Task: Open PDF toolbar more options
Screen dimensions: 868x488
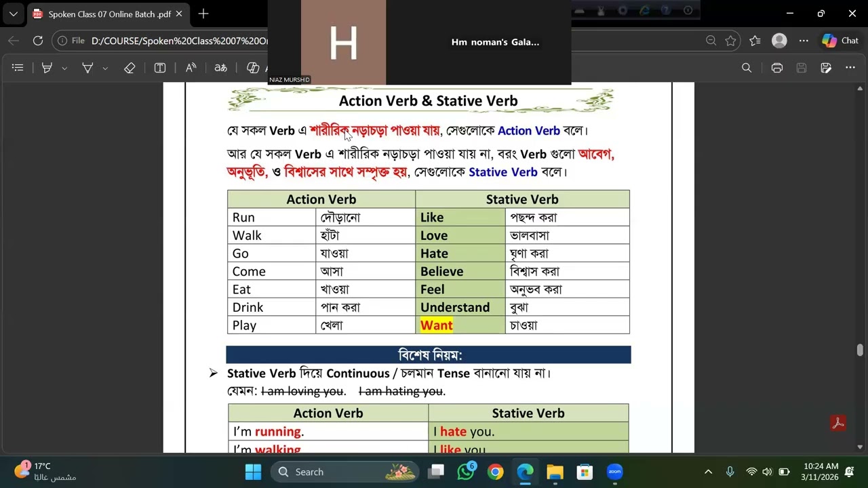Action: [850, 68]
